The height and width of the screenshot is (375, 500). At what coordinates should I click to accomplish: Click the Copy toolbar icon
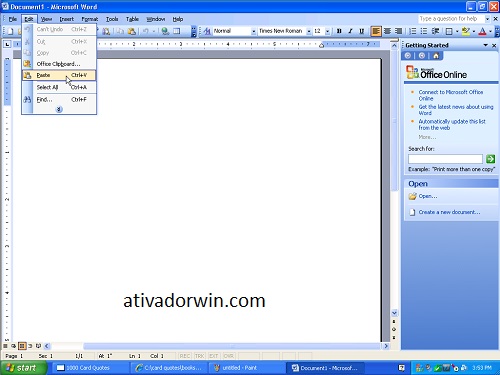(120, 31)
